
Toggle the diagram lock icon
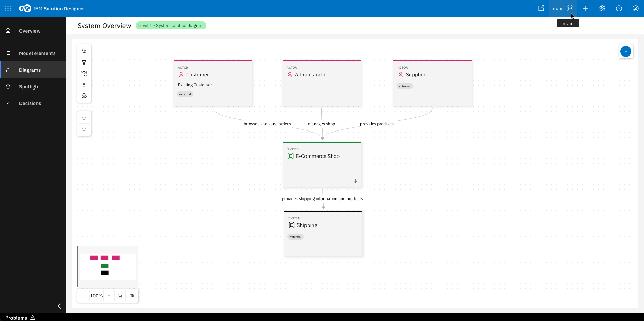84,85
